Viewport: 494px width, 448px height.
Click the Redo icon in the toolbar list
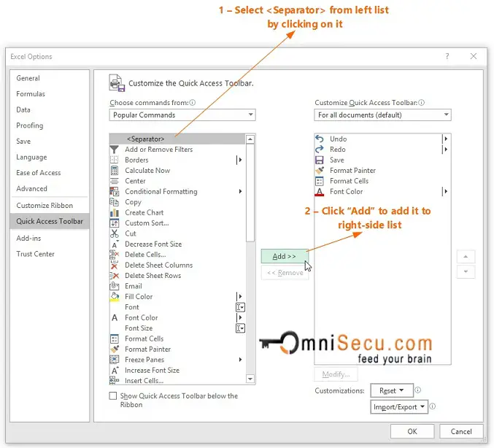pos(320,150)
